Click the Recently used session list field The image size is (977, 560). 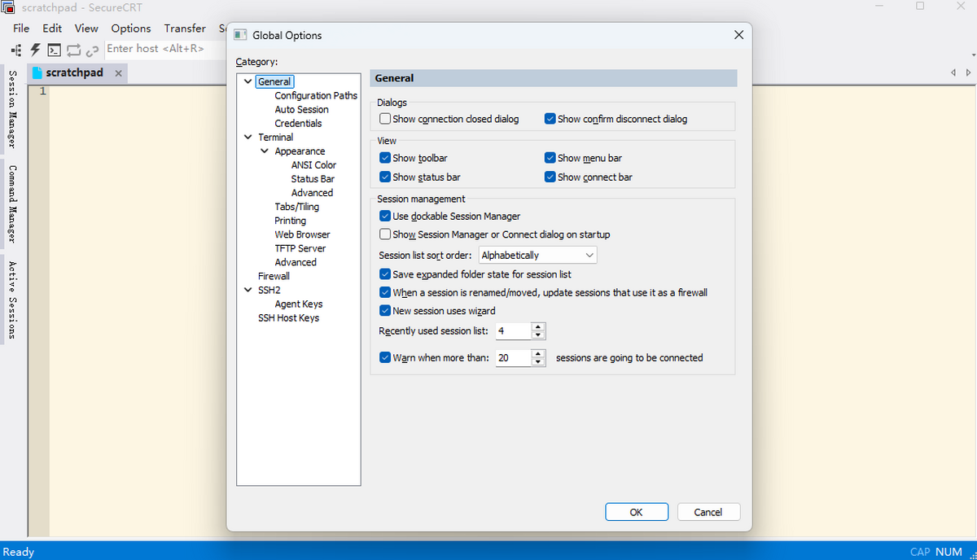tap(513, 331)
